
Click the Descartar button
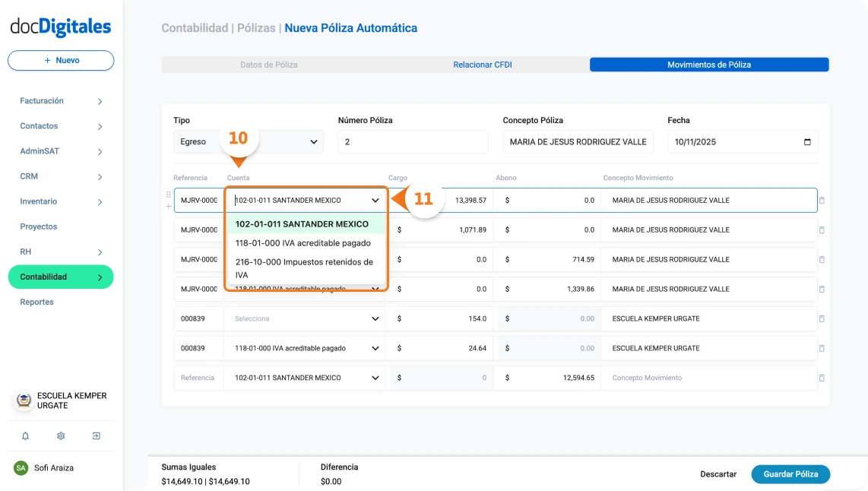[x=718, y=474]
